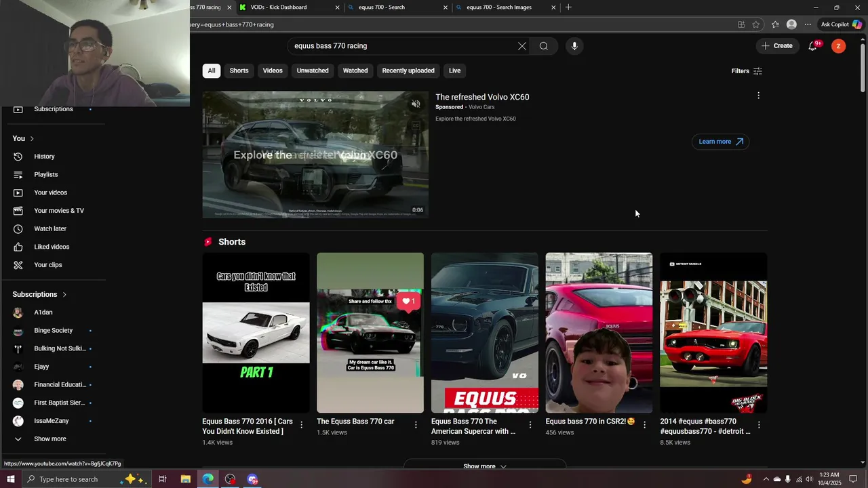Screen dimensions: 868x488
Task: Open options menu for Volvo ad
Action: 758,96
